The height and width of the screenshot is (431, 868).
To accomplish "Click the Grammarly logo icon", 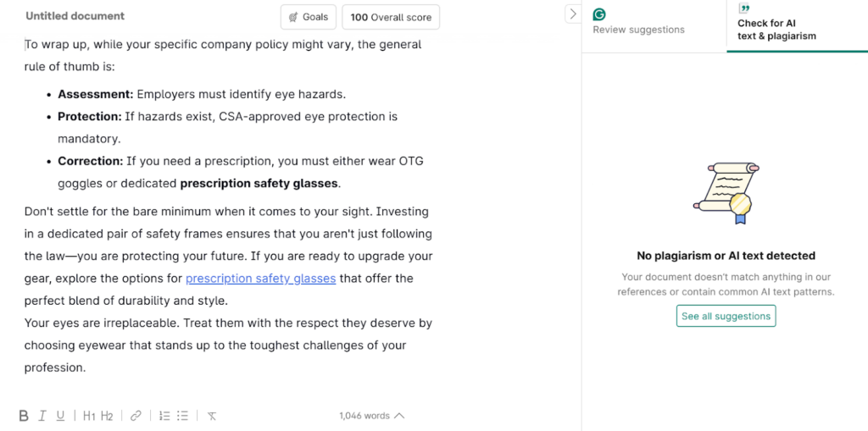I will click(x=599, y=14).
